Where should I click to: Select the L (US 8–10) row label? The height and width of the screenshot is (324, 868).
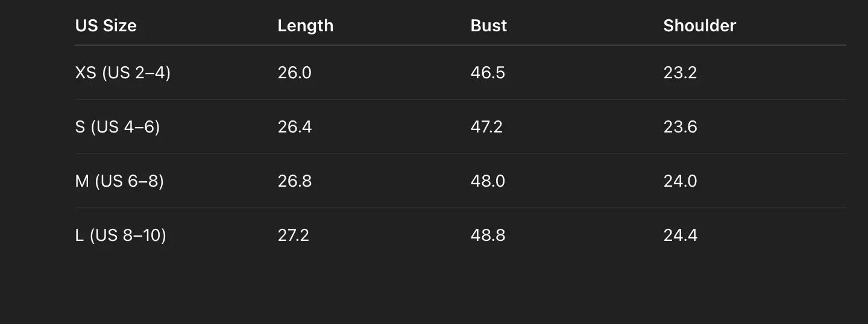click(x=120, y=235)
